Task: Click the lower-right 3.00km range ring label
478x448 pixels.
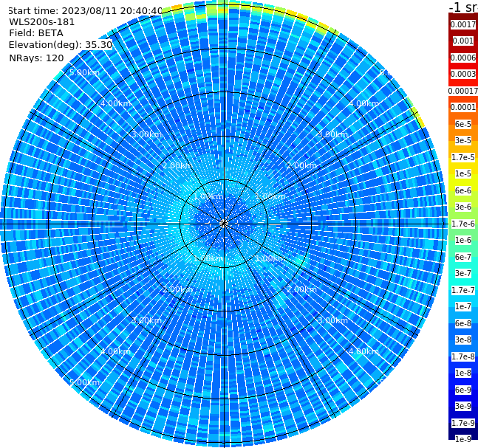Action: 332,320
